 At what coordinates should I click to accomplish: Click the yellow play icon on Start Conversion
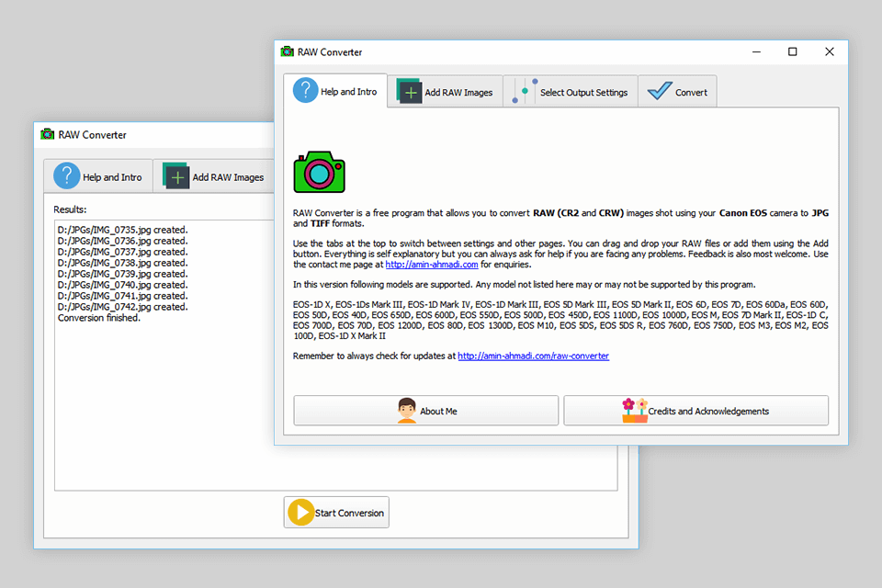coord(301,513)
